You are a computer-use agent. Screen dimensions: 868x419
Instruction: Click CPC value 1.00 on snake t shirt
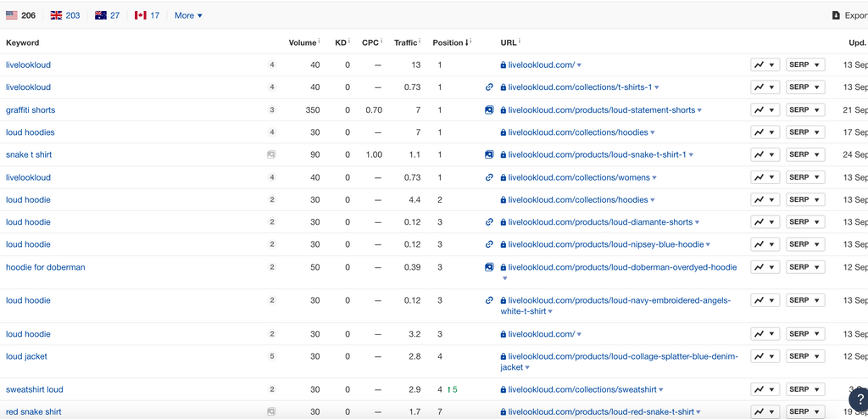point(374,154)
